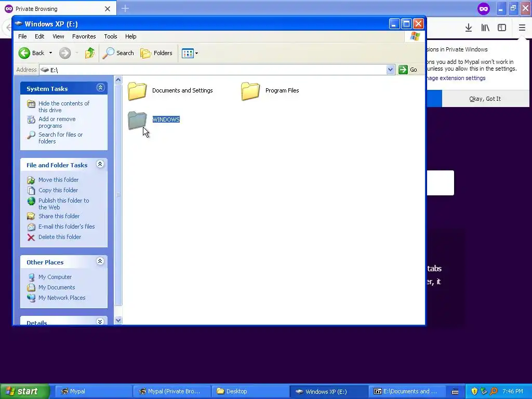Click E-mail this folder's files
532x399 pixels.
(x=66, y=227)
